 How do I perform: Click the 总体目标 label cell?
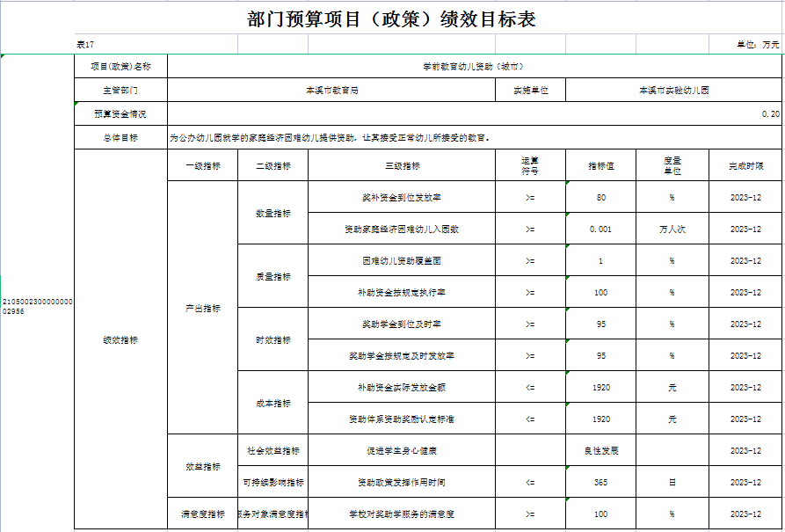click(120, 137)
